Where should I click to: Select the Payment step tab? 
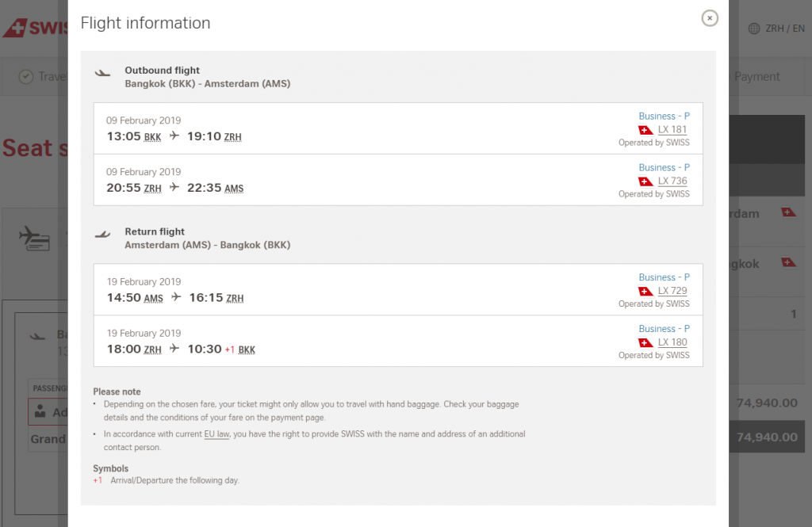pos(756,77)
